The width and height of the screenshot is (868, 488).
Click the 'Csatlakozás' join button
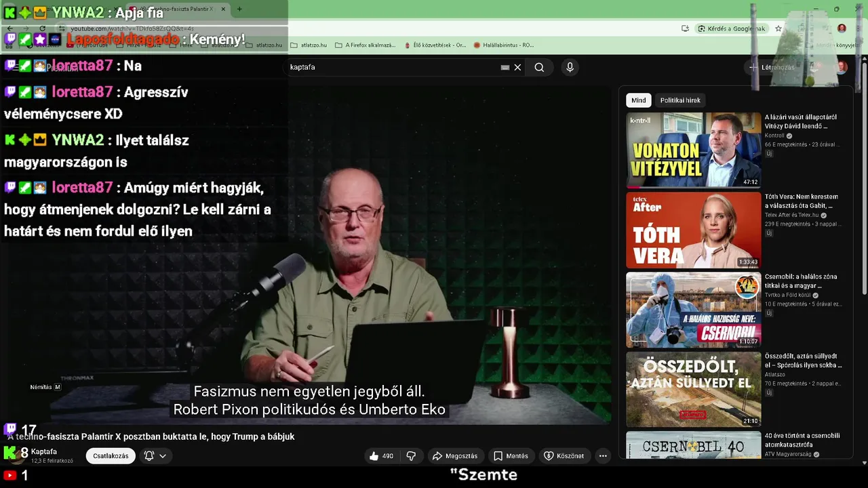(x=111, y=456)
